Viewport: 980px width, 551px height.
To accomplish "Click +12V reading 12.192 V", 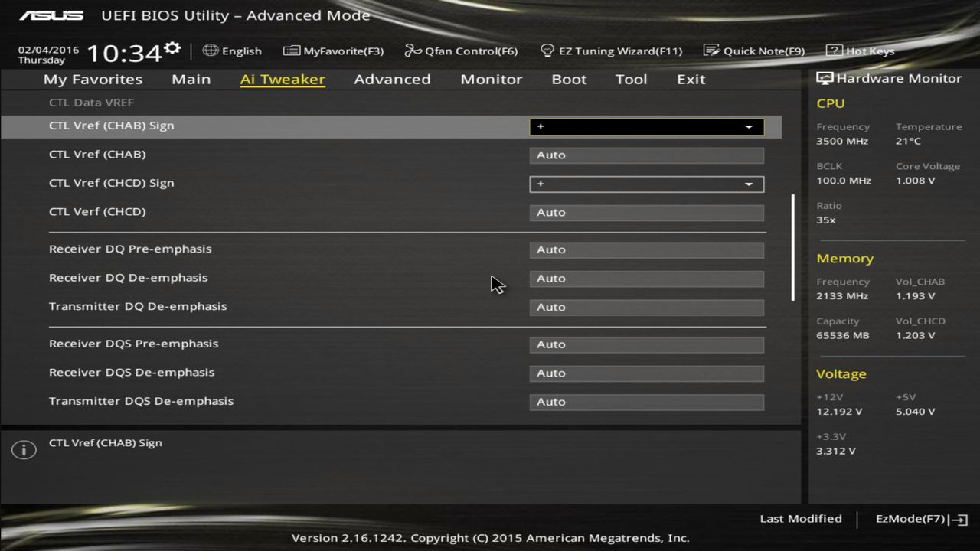I will click(x=839, y=411).
